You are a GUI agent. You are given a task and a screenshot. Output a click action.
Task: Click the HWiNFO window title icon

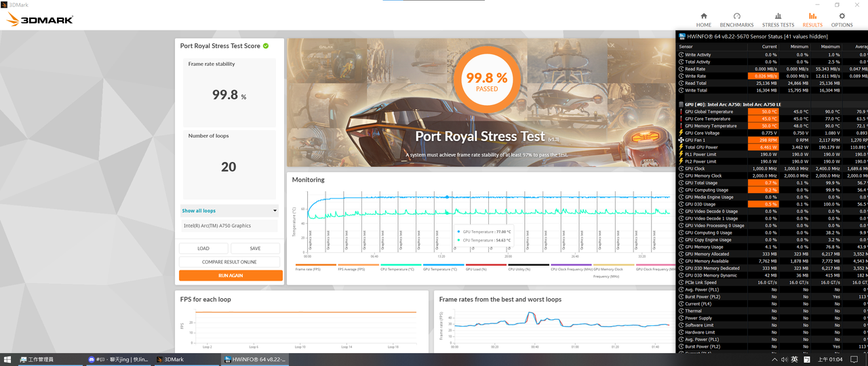point(682,36)
